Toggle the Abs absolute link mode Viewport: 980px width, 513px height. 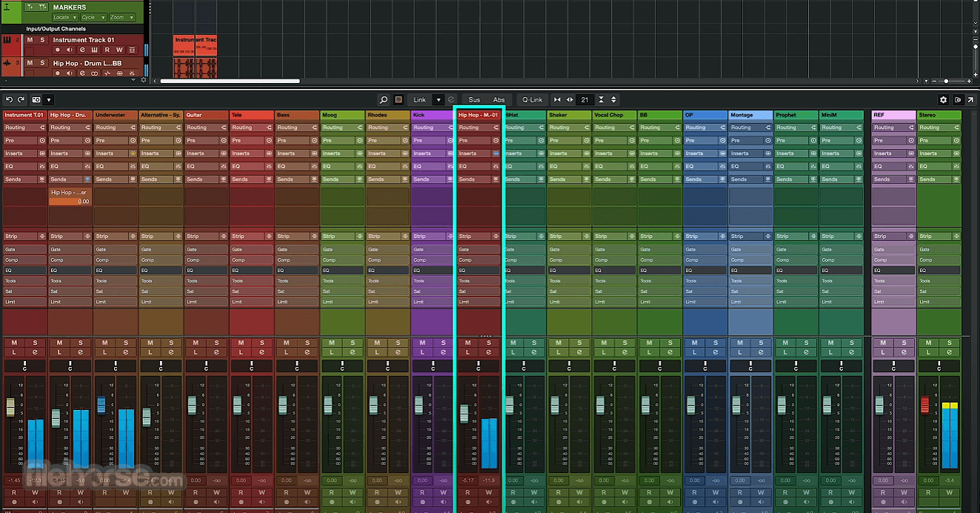[x=499, y=99]
